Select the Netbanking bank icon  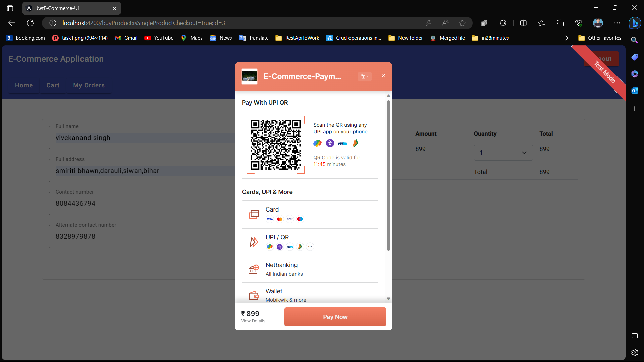point(254,269)
